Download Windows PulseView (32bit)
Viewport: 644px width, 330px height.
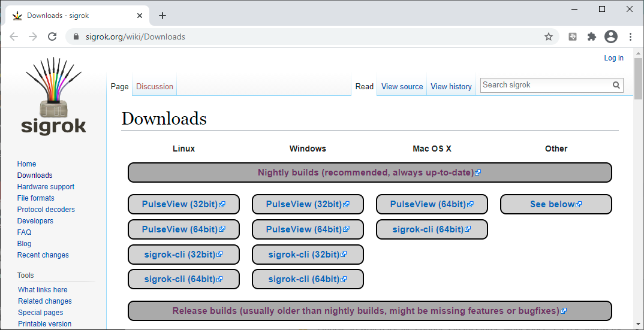tap(308, 204)
